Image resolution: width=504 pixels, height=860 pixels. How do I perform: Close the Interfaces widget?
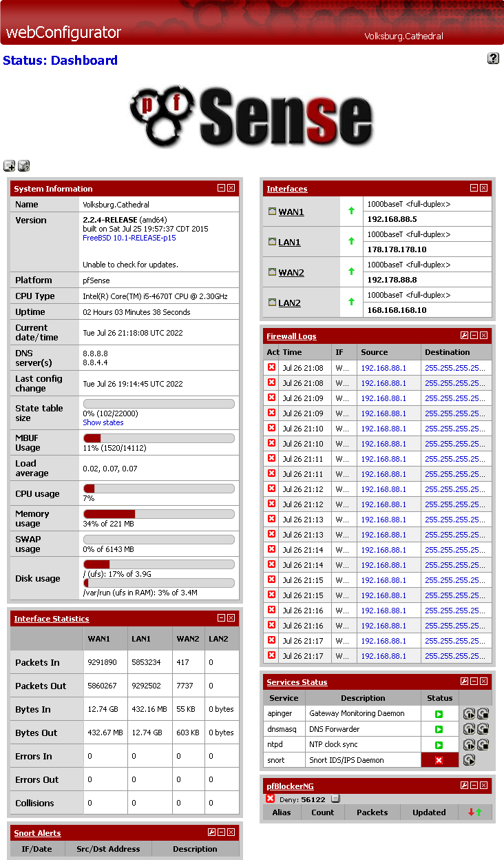[484, 187]
